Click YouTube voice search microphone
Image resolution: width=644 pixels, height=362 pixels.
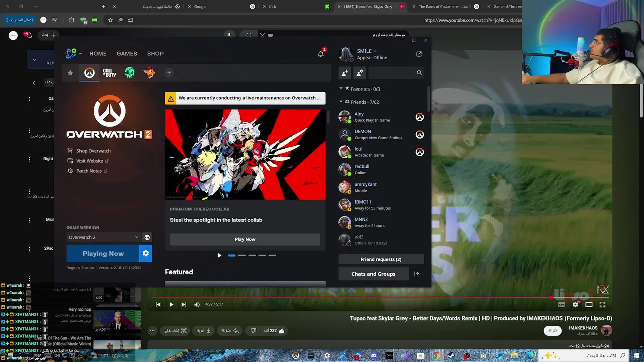(x=229, y=35)
